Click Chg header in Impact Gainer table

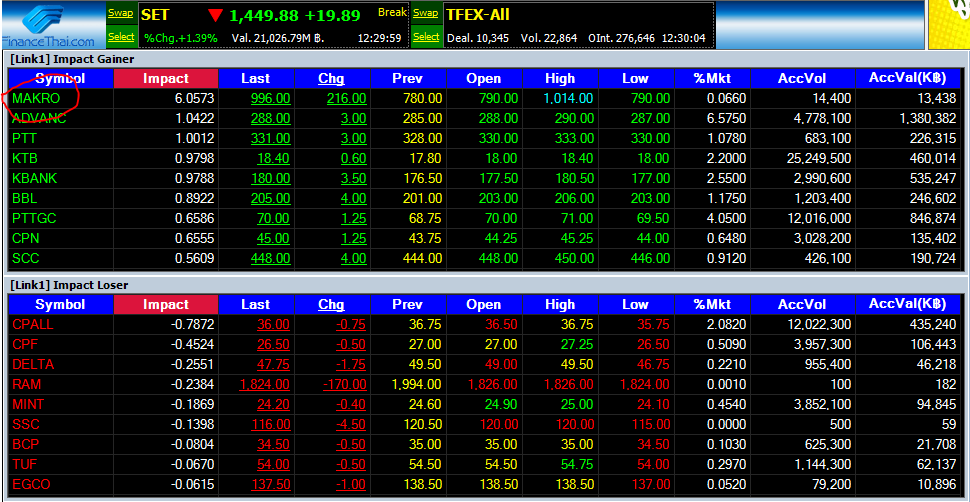(332, 79)
